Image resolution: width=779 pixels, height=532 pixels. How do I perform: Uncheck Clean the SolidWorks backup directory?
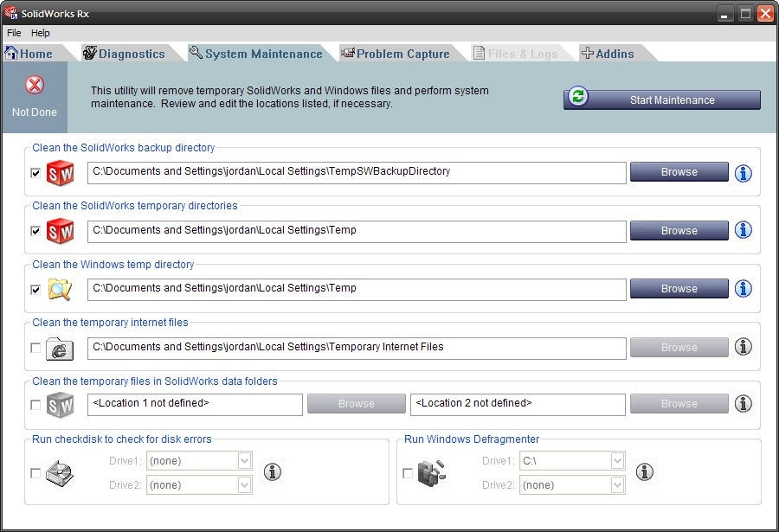tap(35, 173)
